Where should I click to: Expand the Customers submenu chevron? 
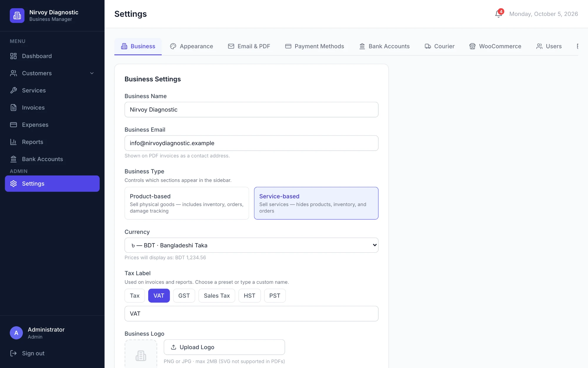92,73
